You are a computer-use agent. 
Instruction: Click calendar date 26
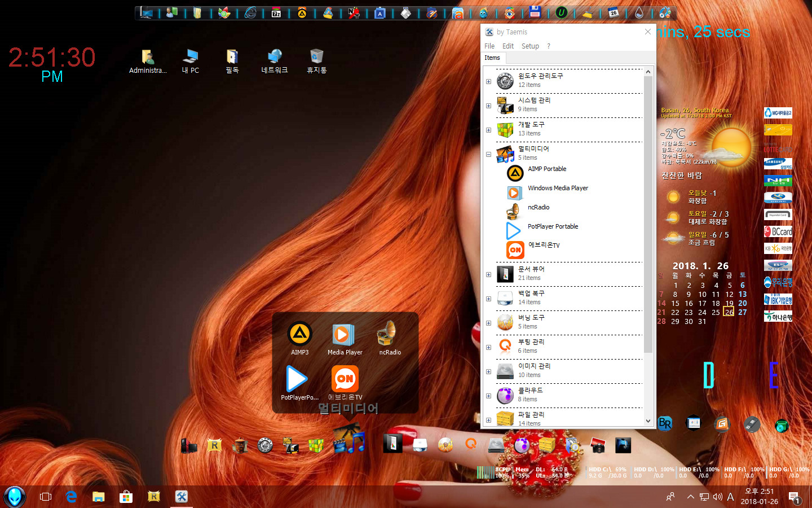[729, 312]
